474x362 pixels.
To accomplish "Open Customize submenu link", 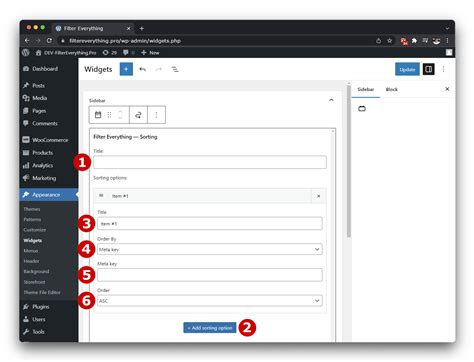I will point(35,230).
